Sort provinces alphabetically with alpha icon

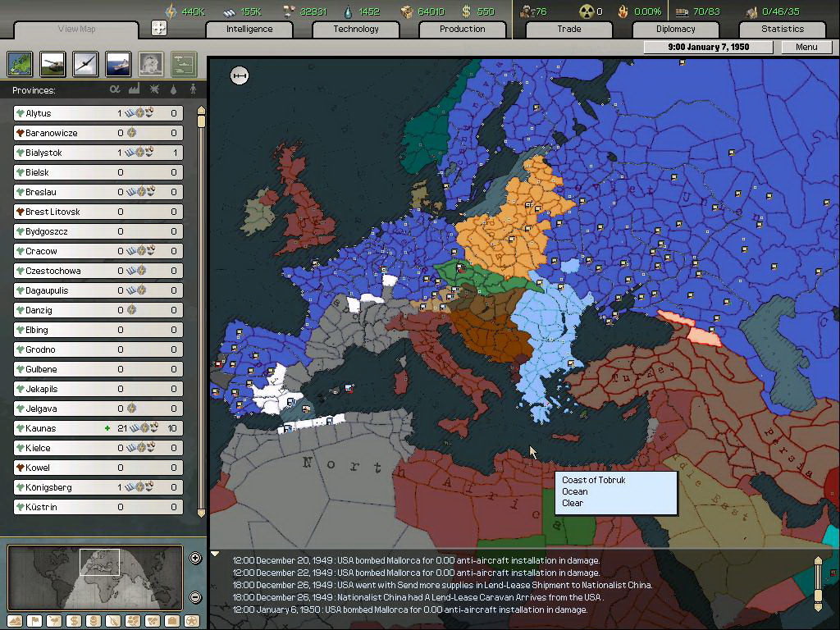(115, 89)
